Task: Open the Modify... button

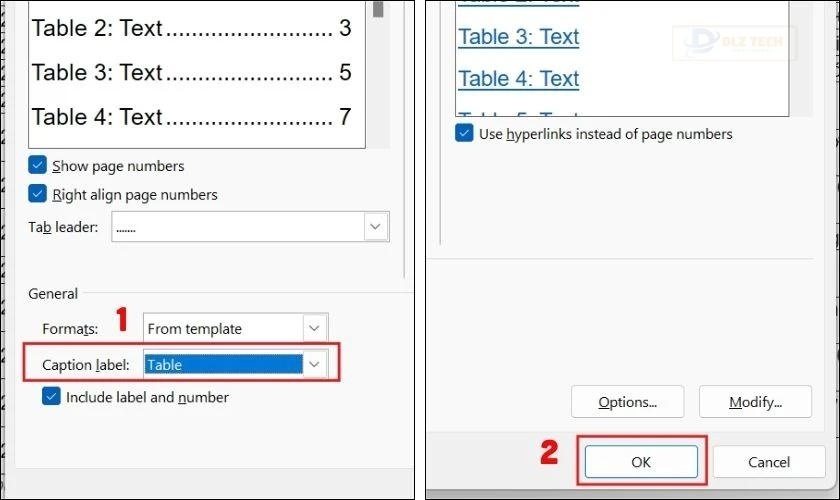Action: pos(755,402)
